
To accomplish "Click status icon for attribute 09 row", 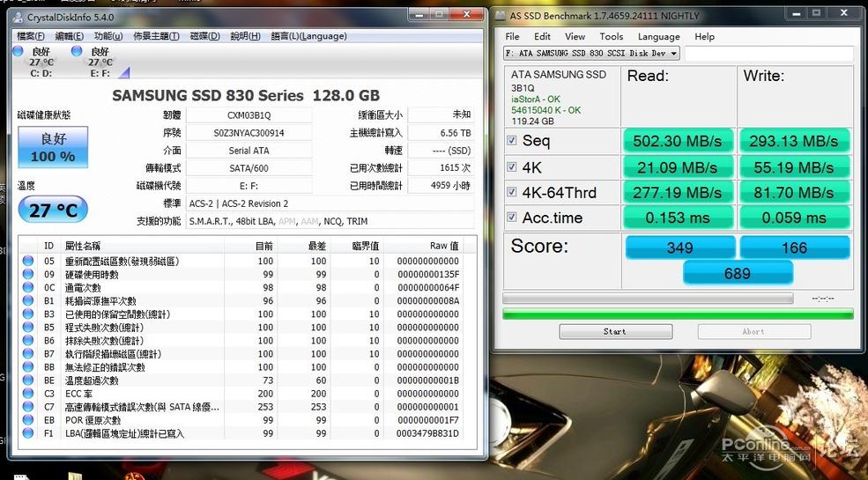I will [x=27, y=274].
